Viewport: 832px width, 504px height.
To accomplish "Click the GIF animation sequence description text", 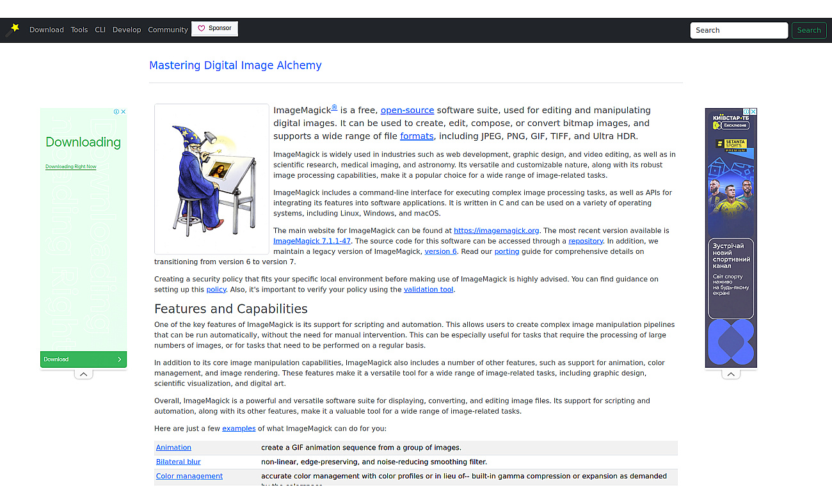I will [x=361, y=448].
